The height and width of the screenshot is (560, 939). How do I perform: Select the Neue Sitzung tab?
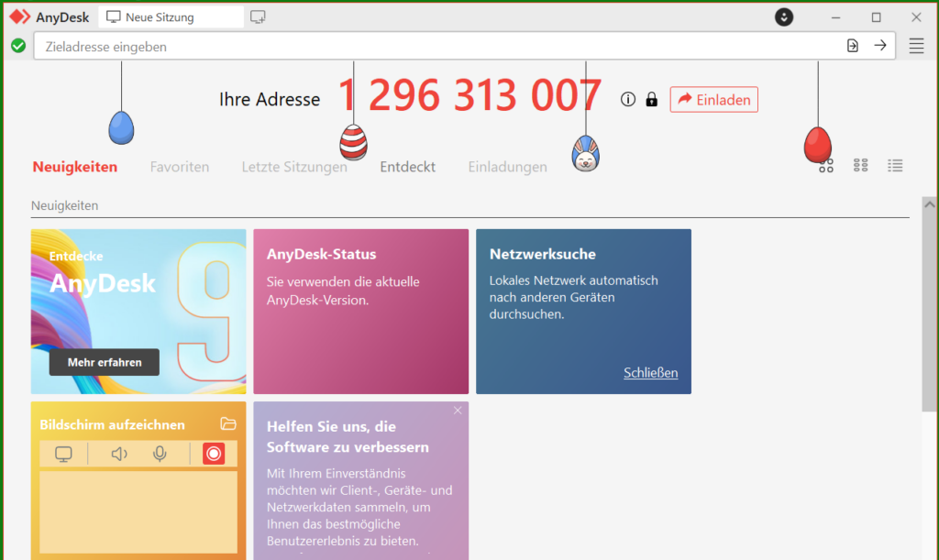click(x=171, y=17)
